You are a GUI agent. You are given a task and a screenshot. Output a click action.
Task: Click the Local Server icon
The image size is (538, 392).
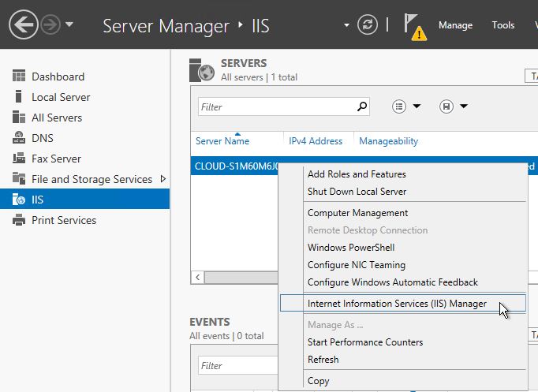[19, 96]
